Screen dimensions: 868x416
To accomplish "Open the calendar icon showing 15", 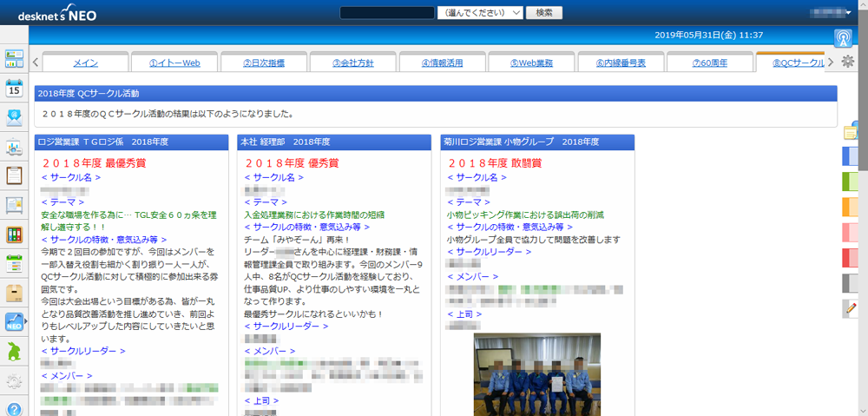I will tap(14, 88).
